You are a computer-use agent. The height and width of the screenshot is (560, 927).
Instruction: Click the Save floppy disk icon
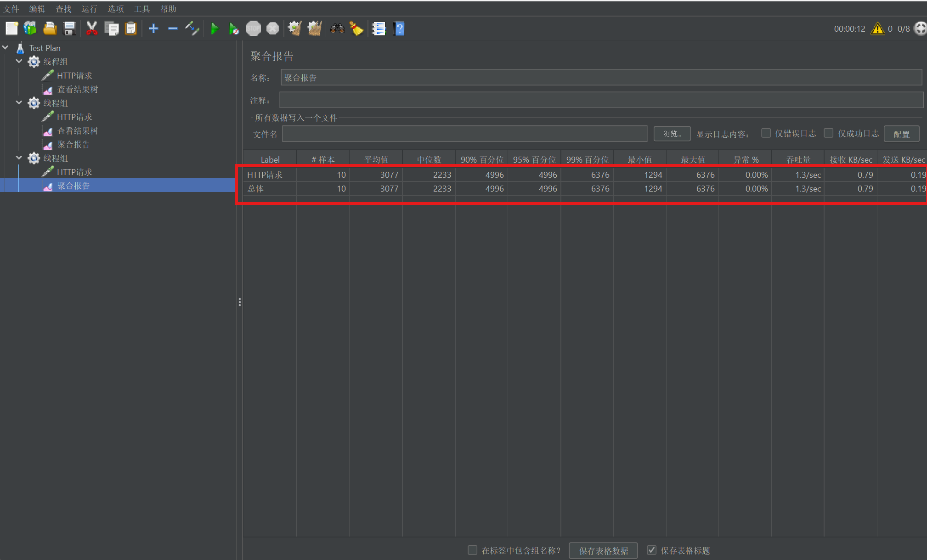pos(69,29)
